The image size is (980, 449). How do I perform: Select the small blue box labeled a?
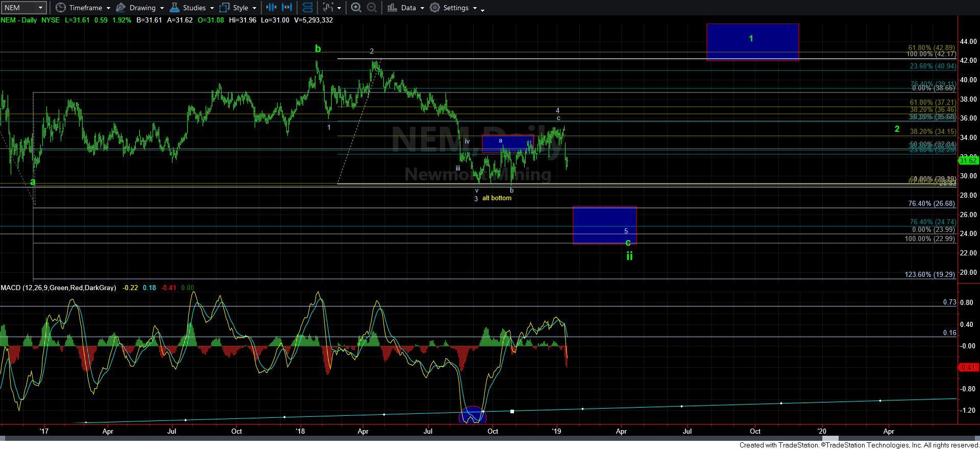tap(507, 144)
